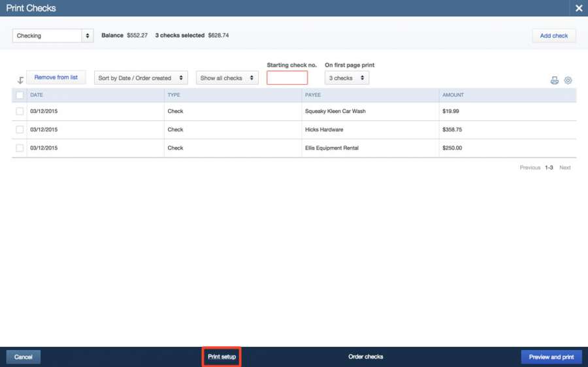Viewport: 588px width, 367px height.
Task: Click the Order checks link
Action: (365, 357)
